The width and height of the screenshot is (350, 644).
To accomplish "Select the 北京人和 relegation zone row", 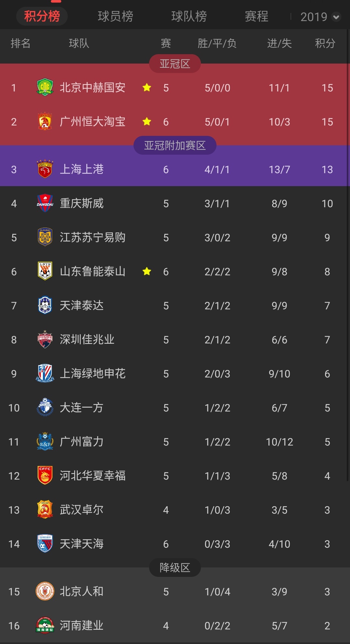I will click(175, 591).
